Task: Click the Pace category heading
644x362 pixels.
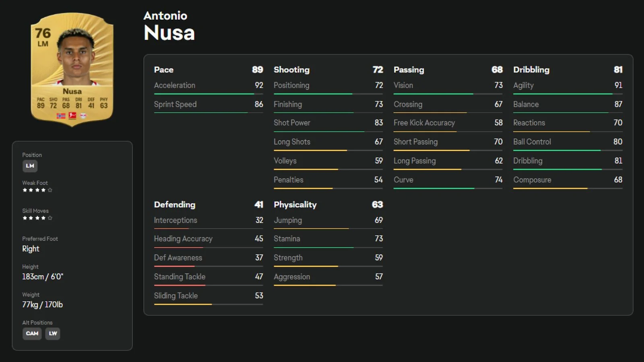Action: pyautogui.click(x=164, y=70)
